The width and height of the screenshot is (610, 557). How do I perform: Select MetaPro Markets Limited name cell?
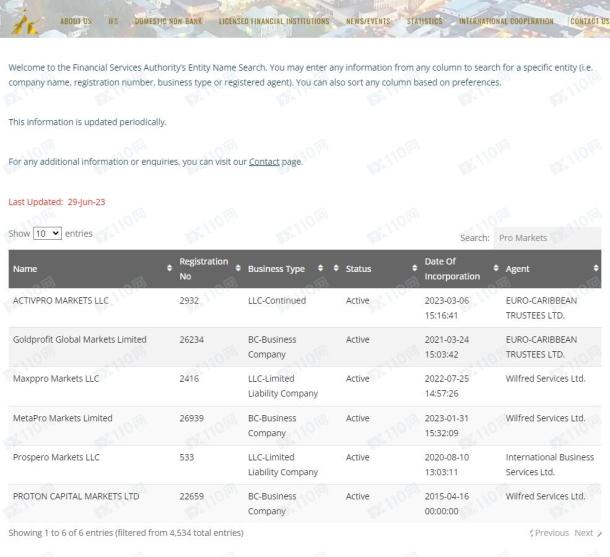(63, 418)
